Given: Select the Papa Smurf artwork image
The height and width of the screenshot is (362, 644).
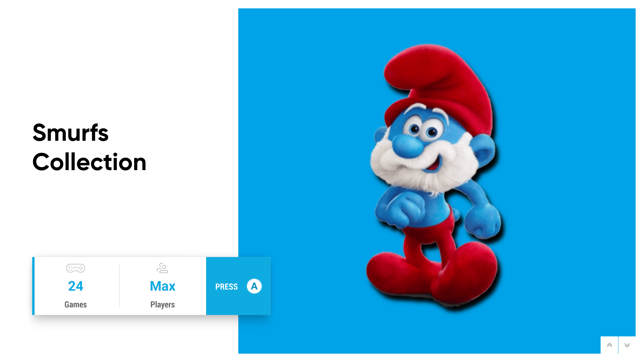Looking at the screenshot, I should (x=437, y=181).
